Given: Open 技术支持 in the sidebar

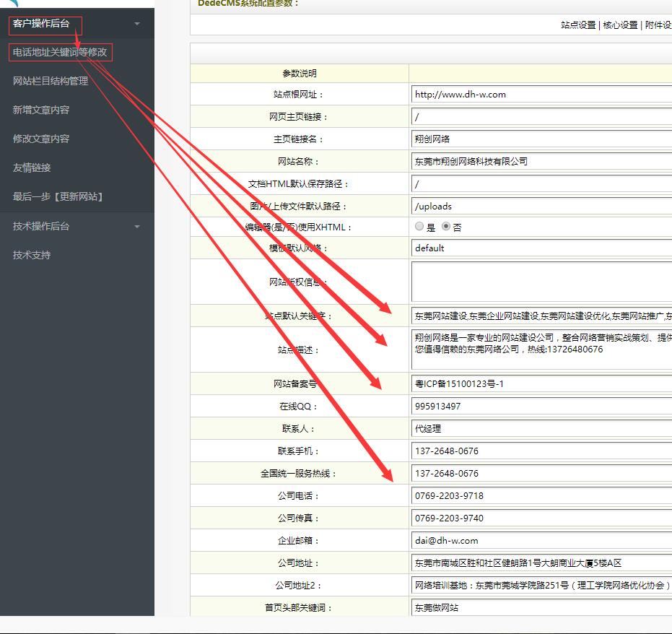Looking at the screenshot, I should [x=32, y=255].
